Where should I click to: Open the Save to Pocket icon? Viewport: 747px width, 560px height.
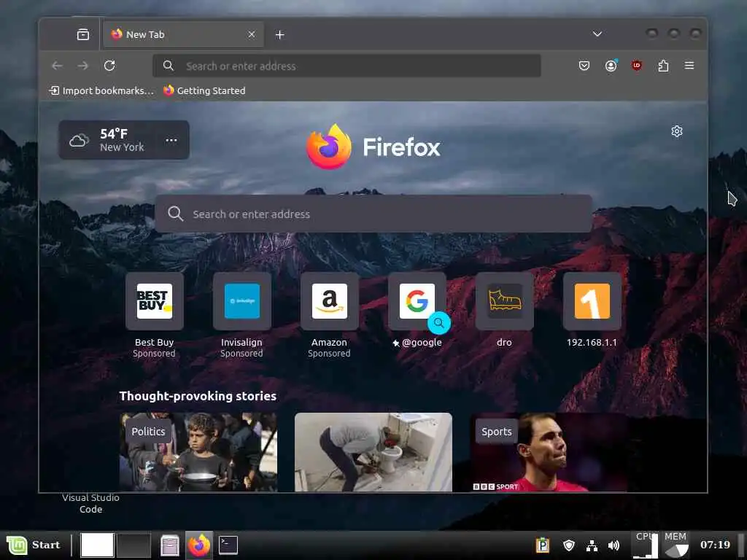point(584,66)
